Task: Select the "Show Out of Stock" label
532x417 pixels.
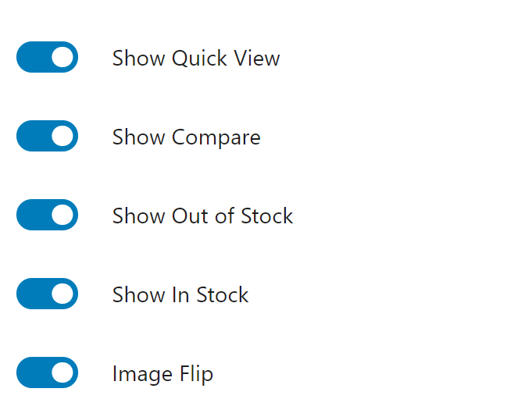Action: point(202,216)
